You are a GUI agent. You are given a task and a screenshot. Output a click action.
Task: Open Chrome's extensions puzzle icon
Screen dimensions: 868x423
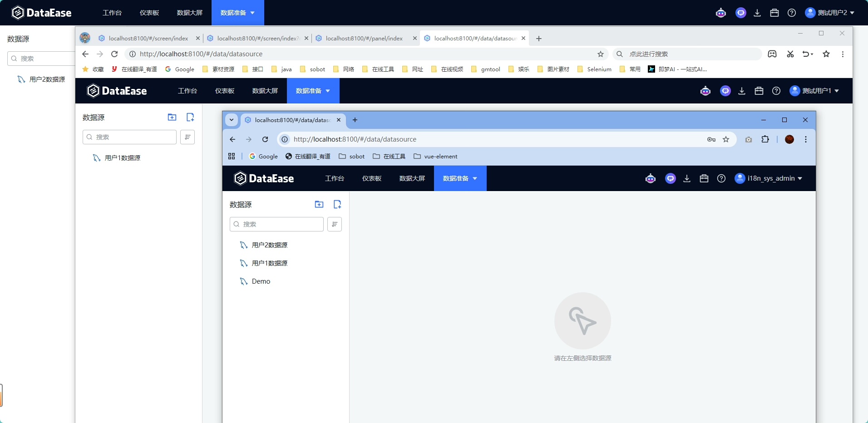[x=765, y=139]
